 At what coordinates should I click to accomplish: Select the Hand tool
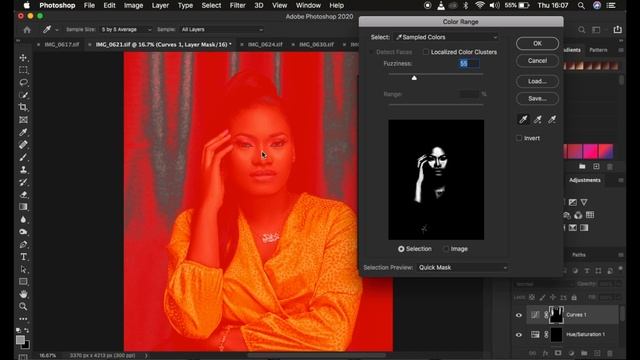[x=23, y=294]
